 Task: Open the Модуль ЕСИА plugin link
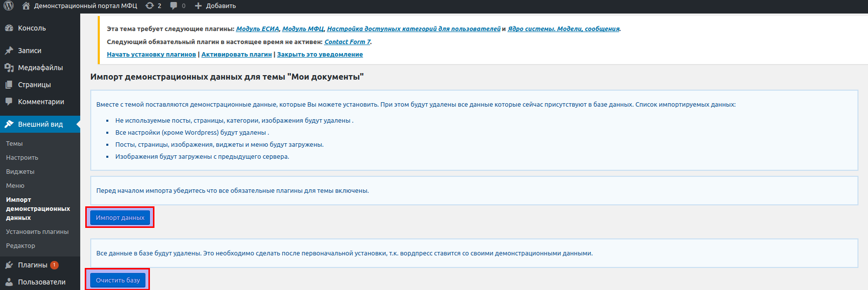click(257, 29)
